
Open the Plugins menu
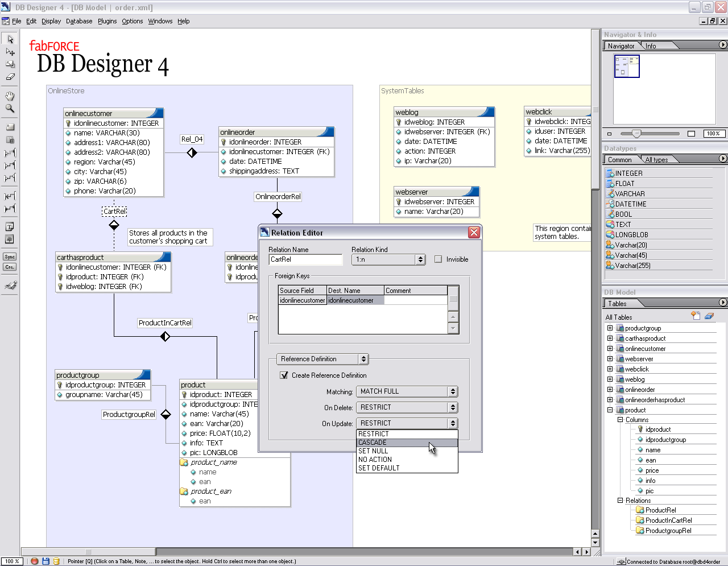coord(107,21)
